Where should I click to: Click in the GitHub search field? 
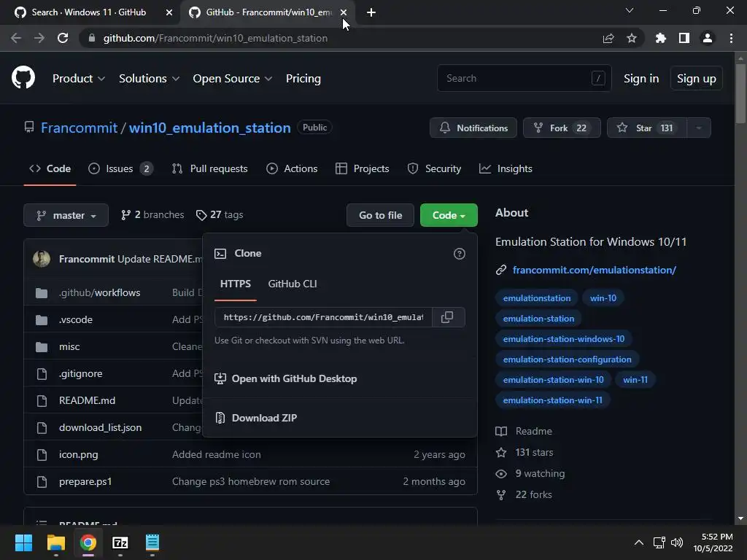tap(524, 78)
